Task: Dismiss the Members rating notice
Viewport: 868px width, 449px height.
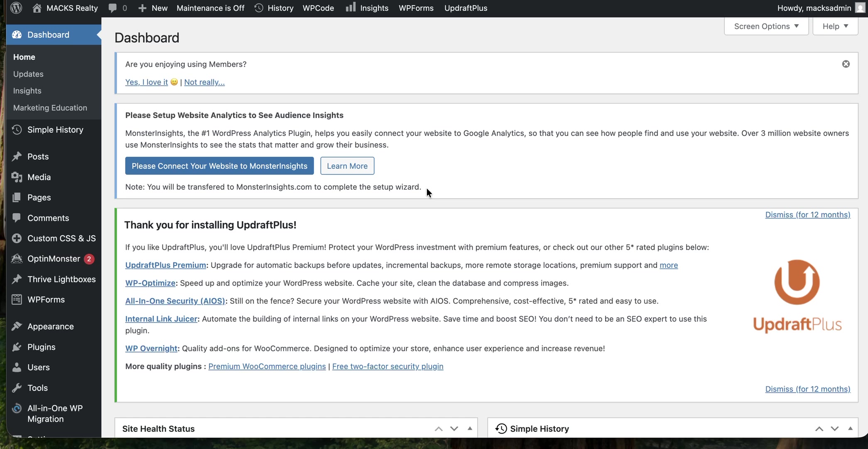Action: coord(846,64)
